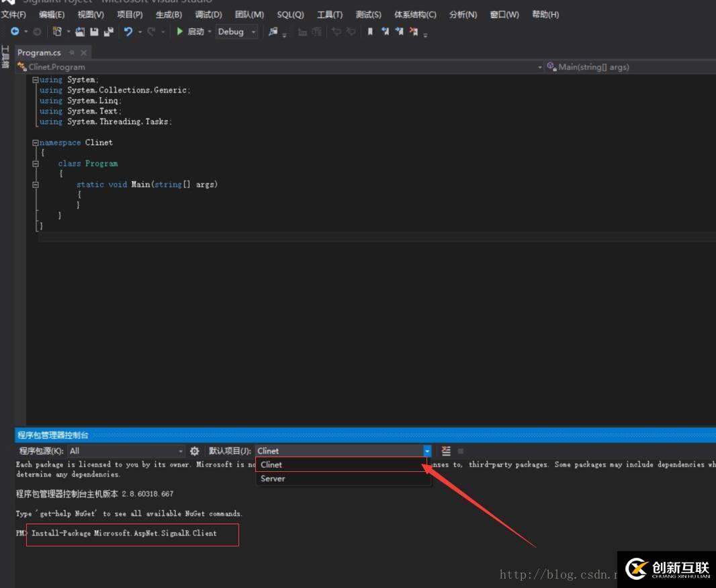The width and height of the screenshot is (716, 588).
Task: Expand the 启动 button dropdown arrow
Action: [x=210, y=32]
